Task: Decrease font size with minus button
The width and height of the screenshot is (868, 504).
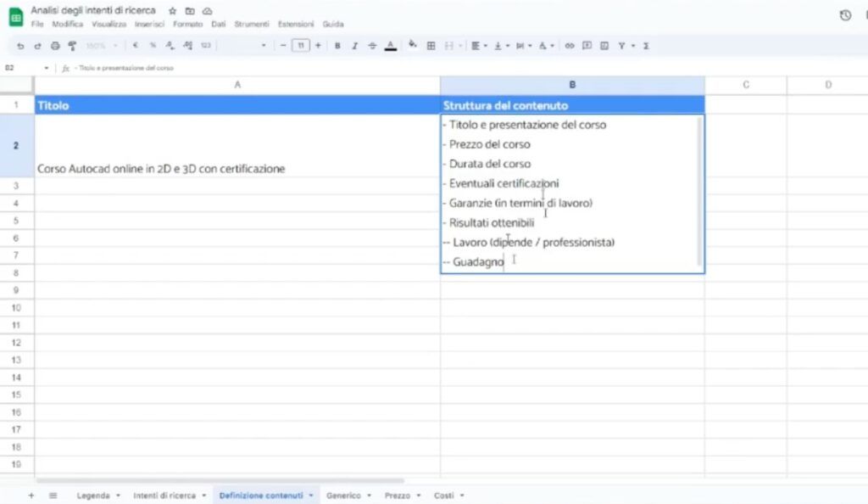Action: 283,46
